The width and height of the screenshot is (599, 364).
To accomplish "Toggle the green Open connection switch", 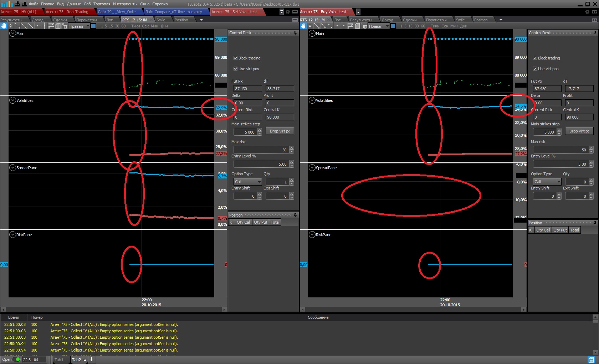I will [17, 359].
